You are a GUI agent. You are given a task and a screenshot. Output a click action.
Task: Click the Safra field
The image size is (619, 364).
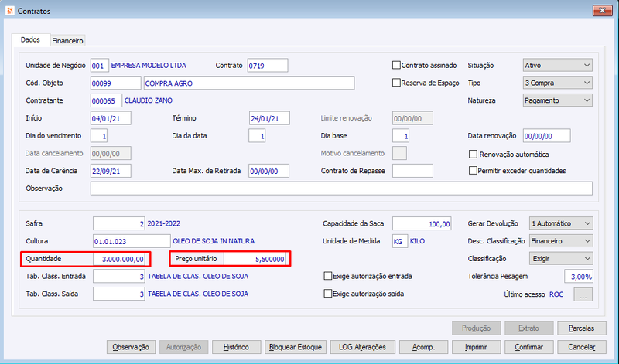point(119,223)
